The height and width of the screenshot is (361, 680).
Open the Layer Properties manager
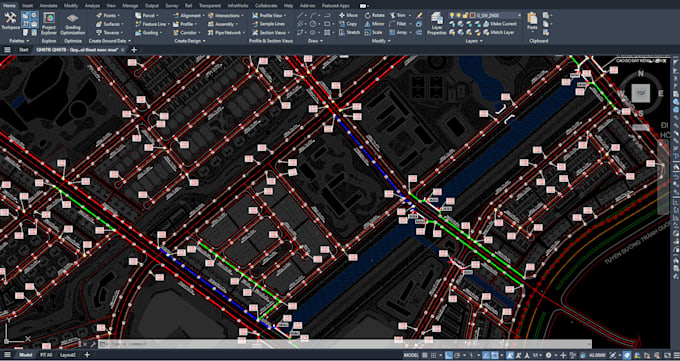[x=437, y=23]
